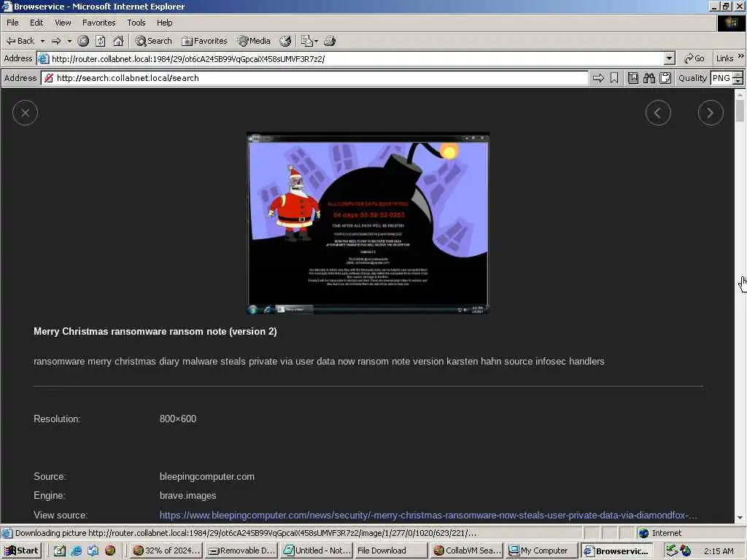Click the Forward arrow button
The image size is (747, 560).
(56, 41)
